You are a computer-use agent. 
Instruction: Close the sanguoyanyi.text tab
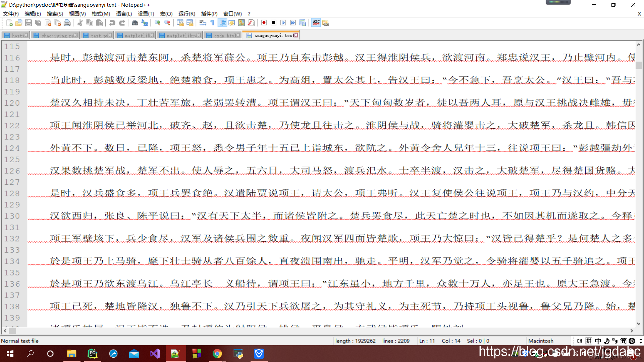click(296, 35)
